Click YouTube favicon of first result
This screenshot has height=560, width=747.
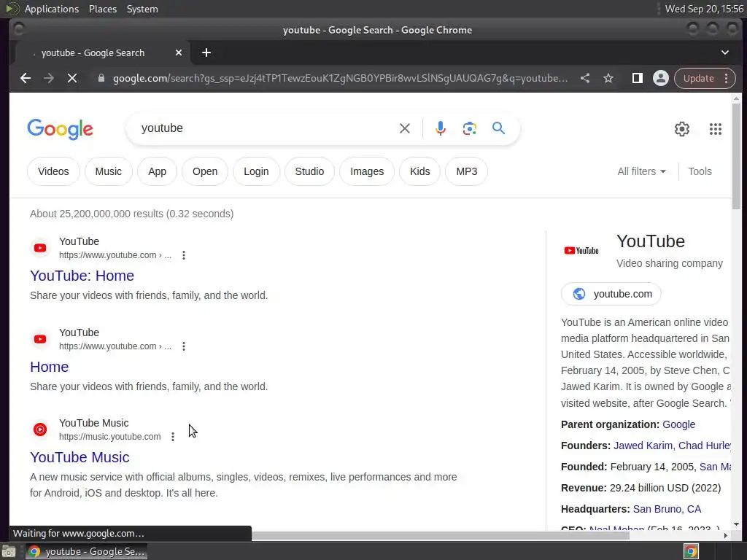click(x=40, y=248)
